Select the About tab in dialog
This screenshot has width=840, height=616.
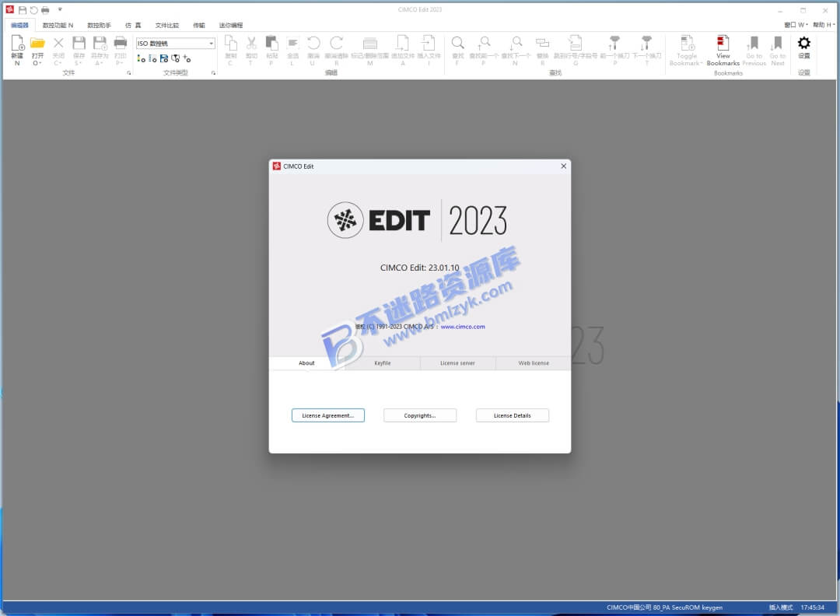(x=306, y=363)
